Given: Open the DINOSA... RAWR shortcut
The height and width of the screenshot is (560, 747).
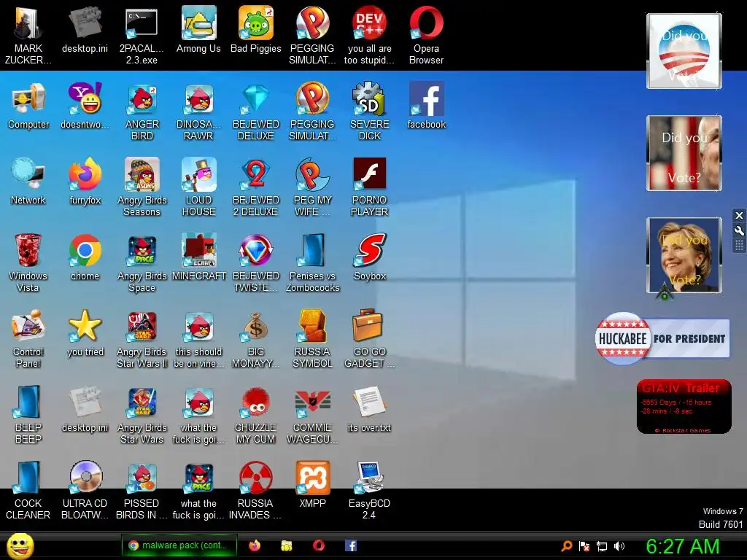Looking at the screenshot, I should [x=198, y=111].
